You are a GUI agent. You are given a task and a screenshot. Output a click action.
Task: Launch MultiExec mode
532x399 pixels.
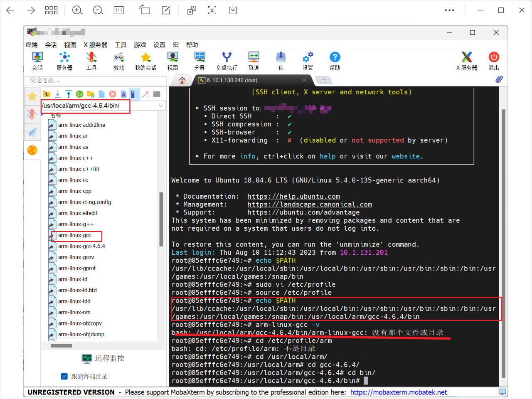click(227, 61)
